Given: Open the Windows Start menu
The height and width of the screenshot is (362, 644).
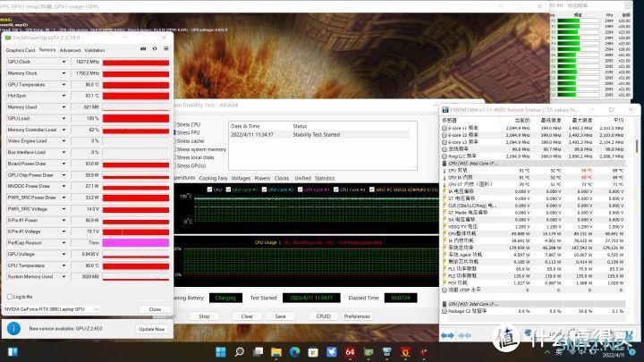Looking at the screenshot, I should point(221,352).
